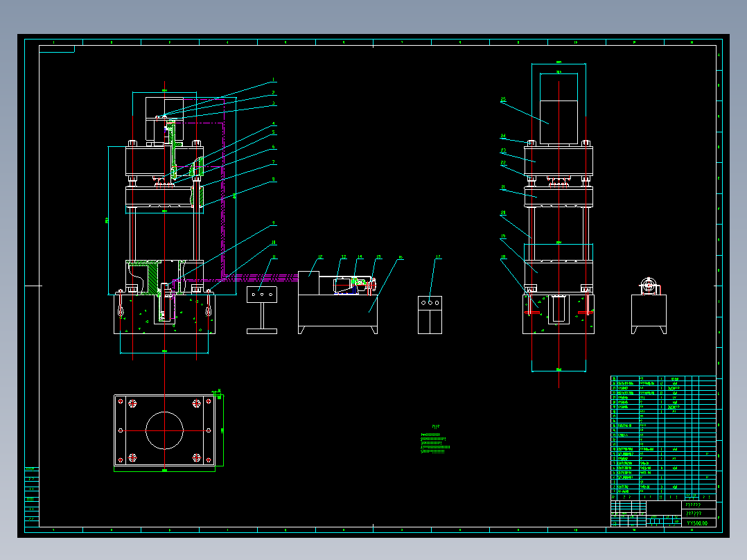
Task: Pick callout number 16 for oil tank
Action: [x=401, y=257]
